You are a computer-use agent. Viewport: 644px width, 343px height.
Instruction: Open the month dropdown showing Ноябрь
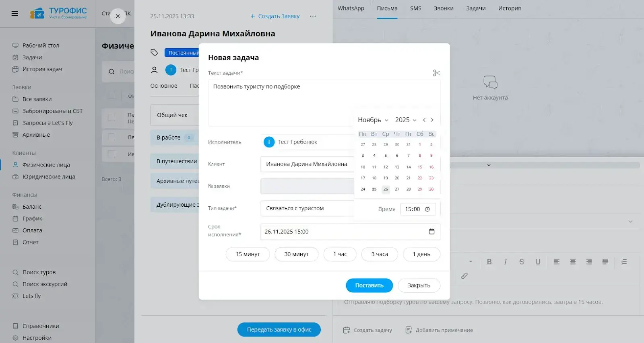pos(373,120)
